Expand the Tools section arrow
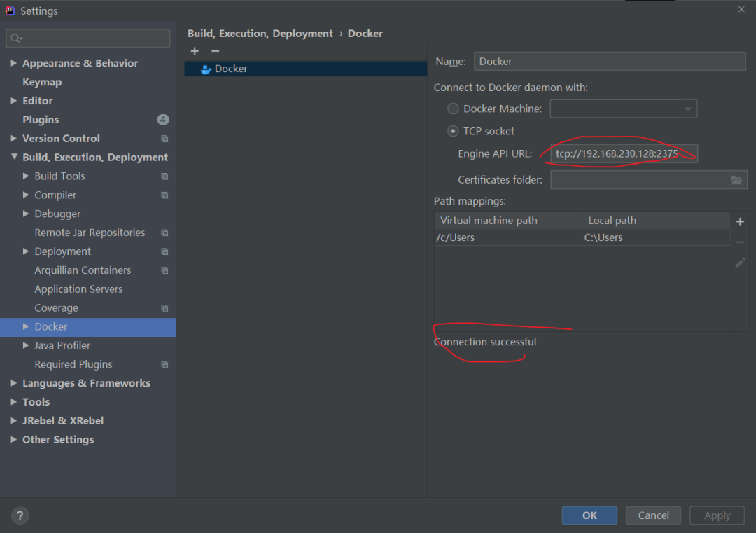 13,402
